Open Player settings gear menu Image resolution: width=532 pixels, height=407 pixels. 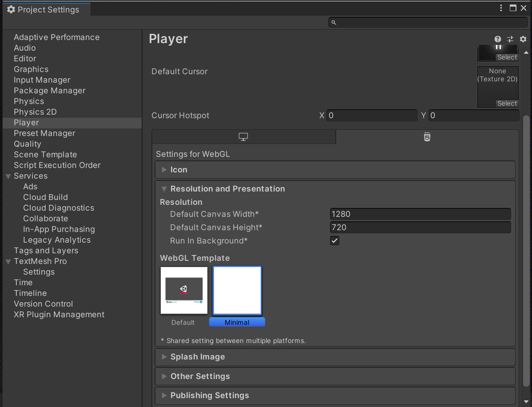point(523,39)
